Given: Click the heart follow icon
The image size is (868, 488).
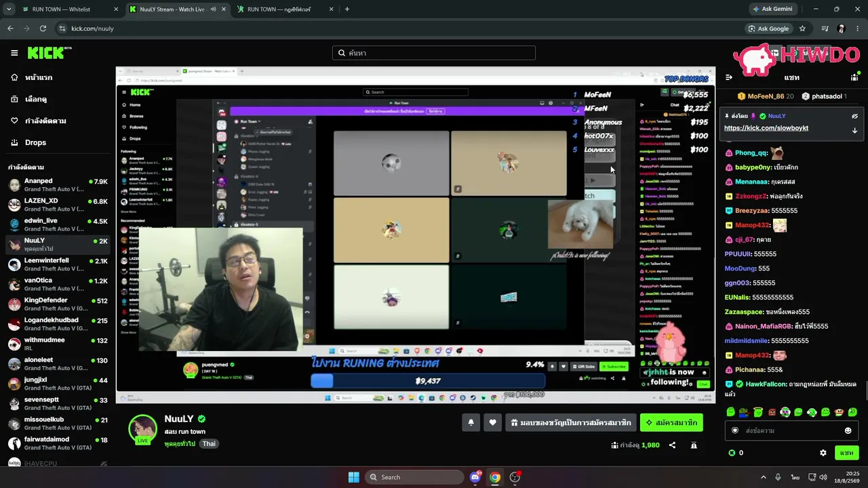Looking at the screenshot, I should [x=493, y=422].
